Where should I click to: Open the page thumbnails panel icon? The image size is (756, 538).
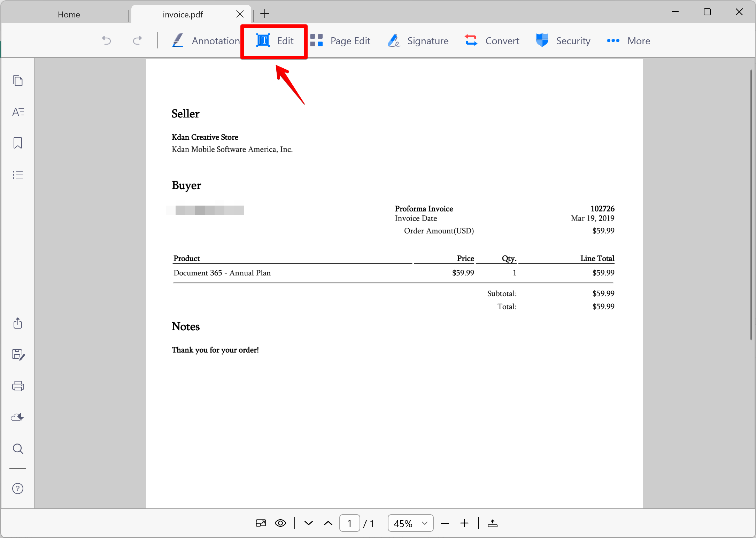coord(18,80)
